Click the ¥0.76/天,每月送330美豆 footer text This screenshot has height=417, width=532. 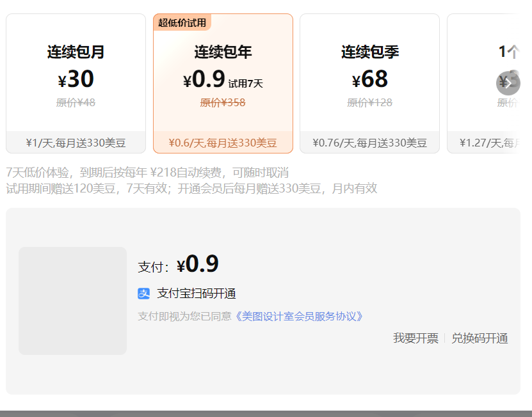tap(369, 143)
